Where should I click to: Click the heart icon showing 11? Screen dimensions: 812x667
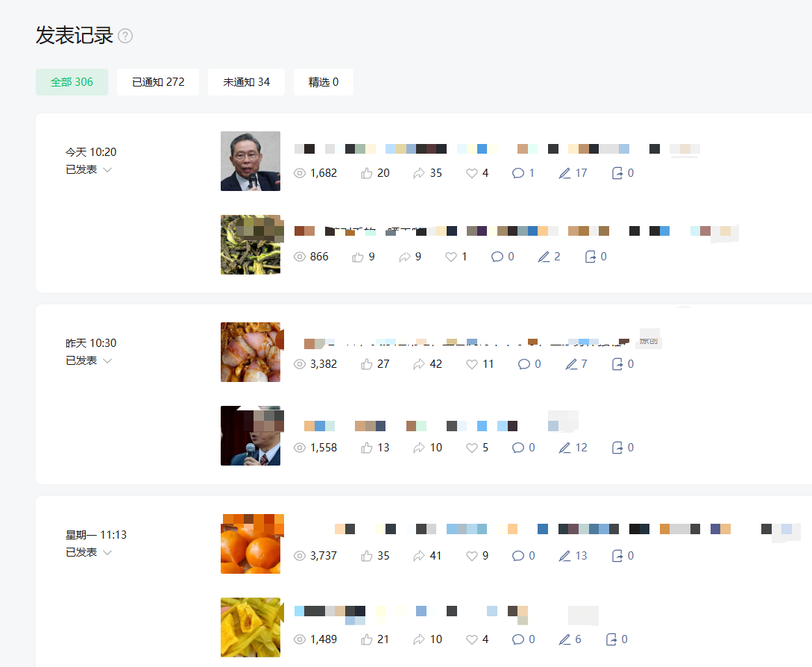(472, 364)
